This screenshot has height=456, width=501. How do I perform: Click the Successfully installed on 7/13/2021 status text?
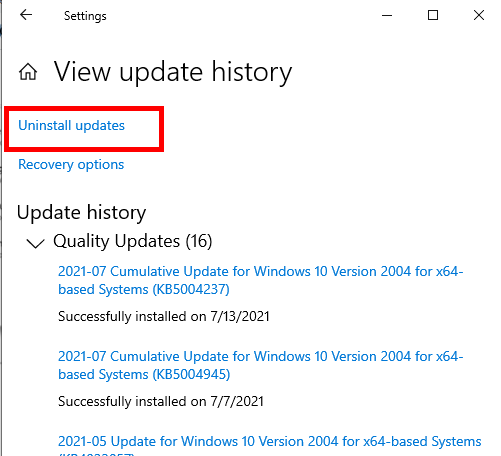click(163, 316)
